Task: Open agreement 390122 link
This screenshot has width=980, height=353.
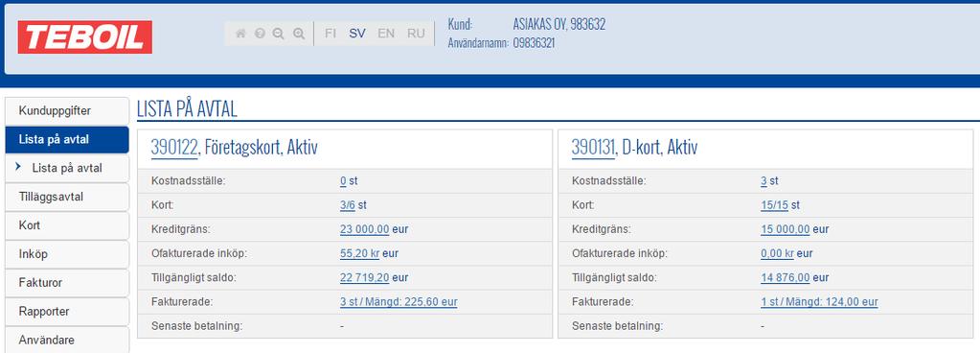Action: tap(174, 148)
